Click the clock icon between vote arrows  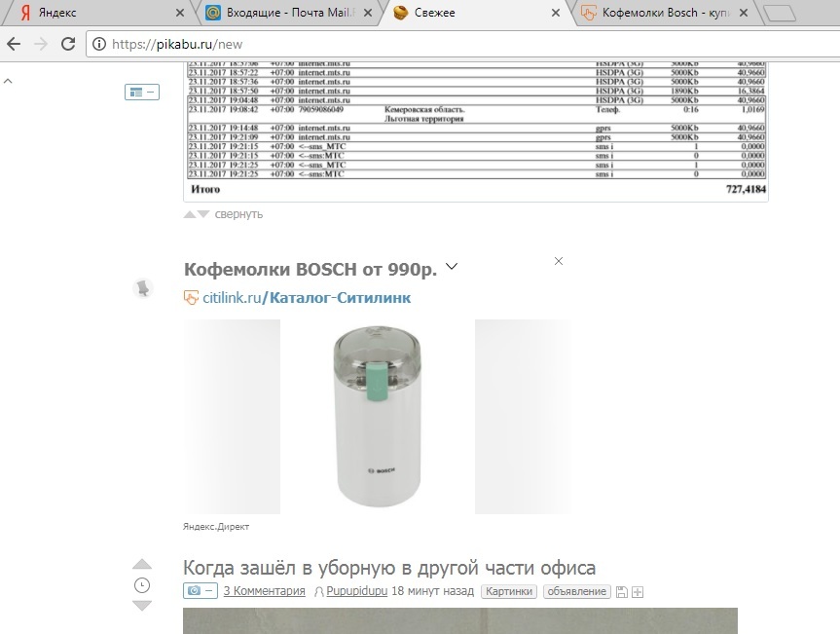(x=142, y=585)
